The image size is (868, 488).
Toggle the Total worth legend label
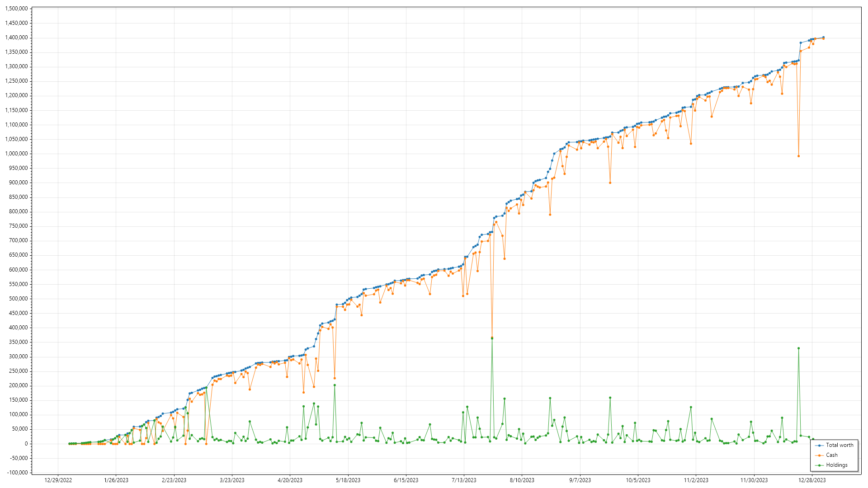click(840, 445)
